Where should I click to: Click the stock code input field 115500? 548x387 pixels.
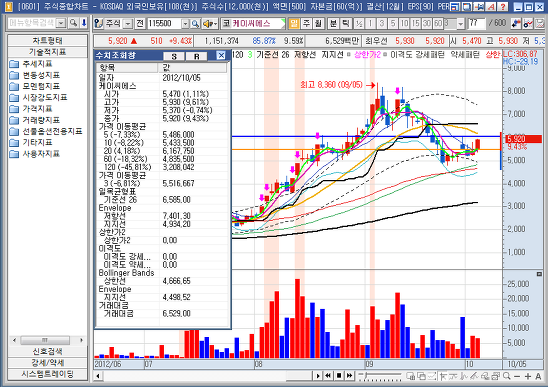point(164,23)
